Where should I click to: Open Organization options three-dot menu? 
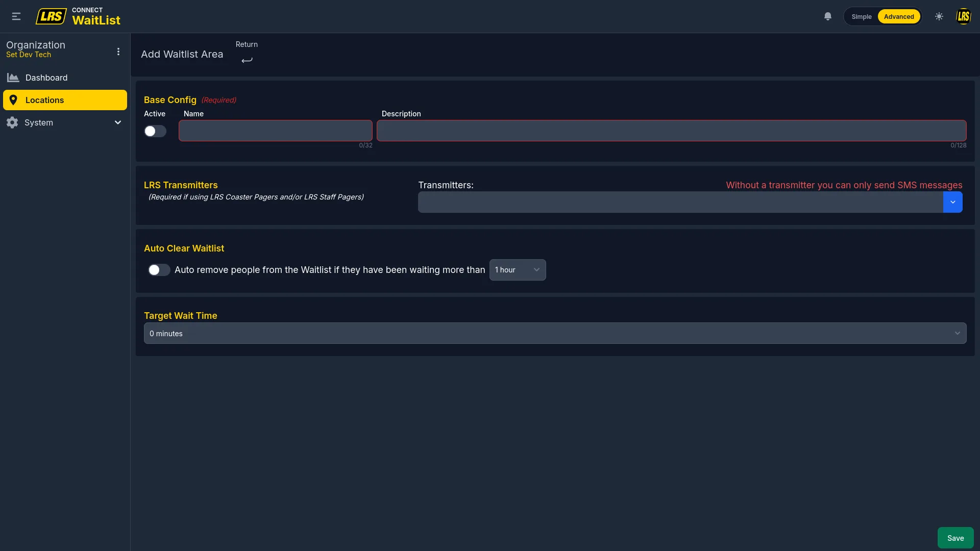pyautogui.click(x=118, y=52)
